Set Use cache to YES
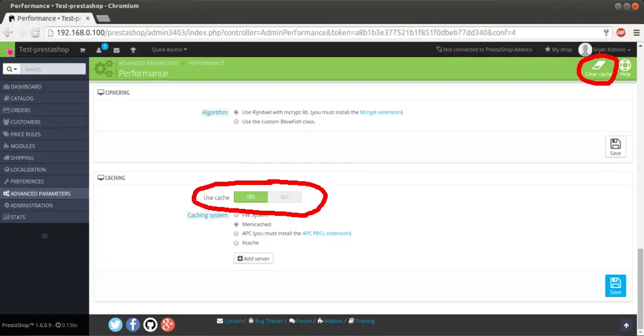This screenshot has height=336, width=644. pos(250,197)
